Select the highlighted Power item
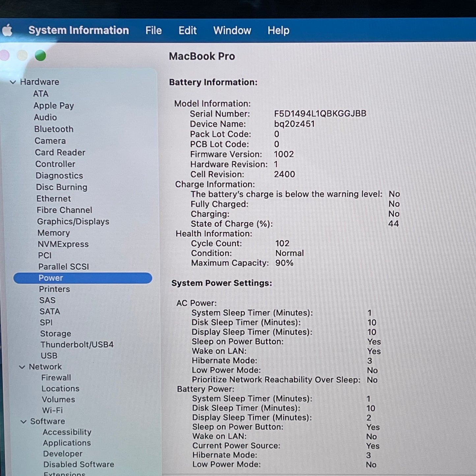This screenshot has width=476, height=476. click(83, 278)
